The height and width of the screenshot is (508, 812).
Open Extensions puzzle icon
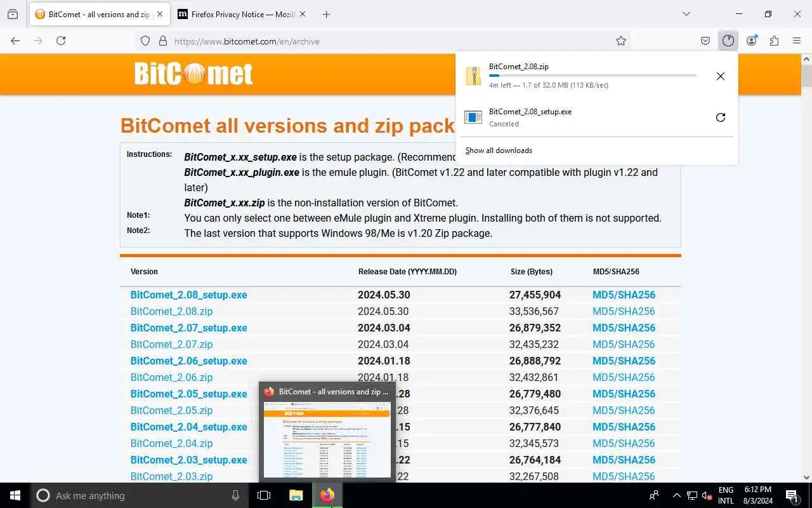point(774,41)
